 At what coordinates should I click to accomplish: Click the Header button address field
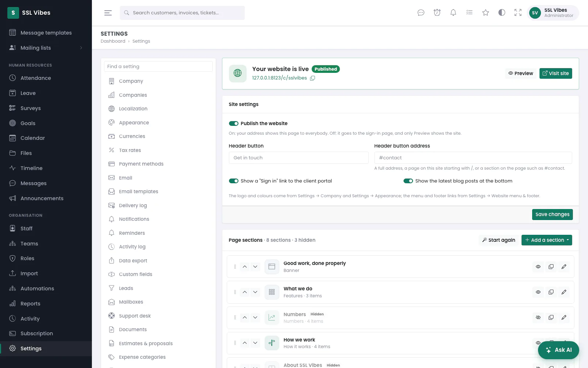[473, 158]
